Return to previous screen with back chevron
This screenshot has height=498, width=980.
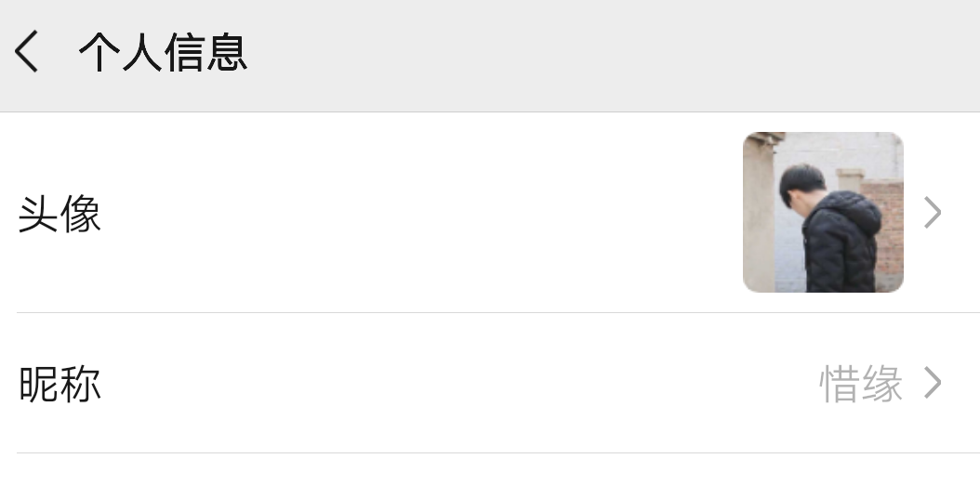26,51
